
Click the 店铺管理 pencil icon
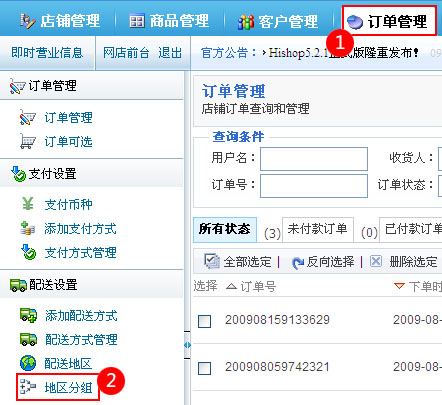coord(28,21)
